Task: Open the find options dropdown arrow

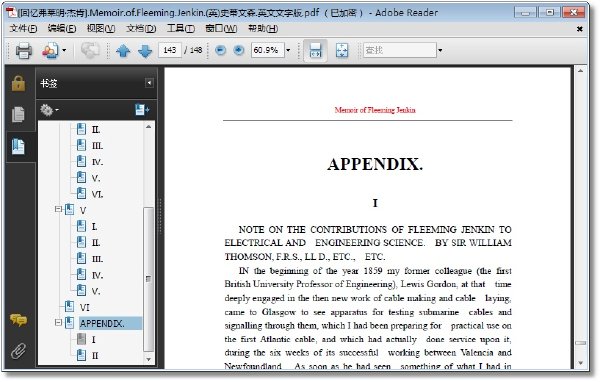Action: point(440,50)
